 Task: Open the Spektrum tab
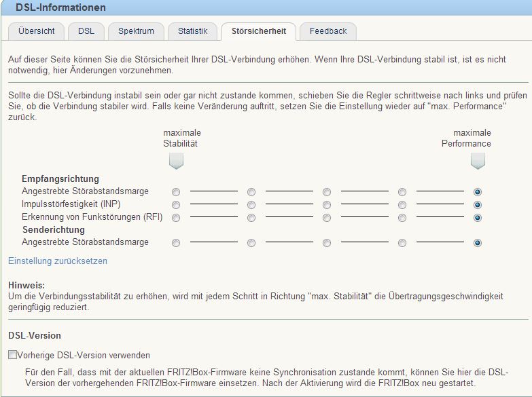136,31
